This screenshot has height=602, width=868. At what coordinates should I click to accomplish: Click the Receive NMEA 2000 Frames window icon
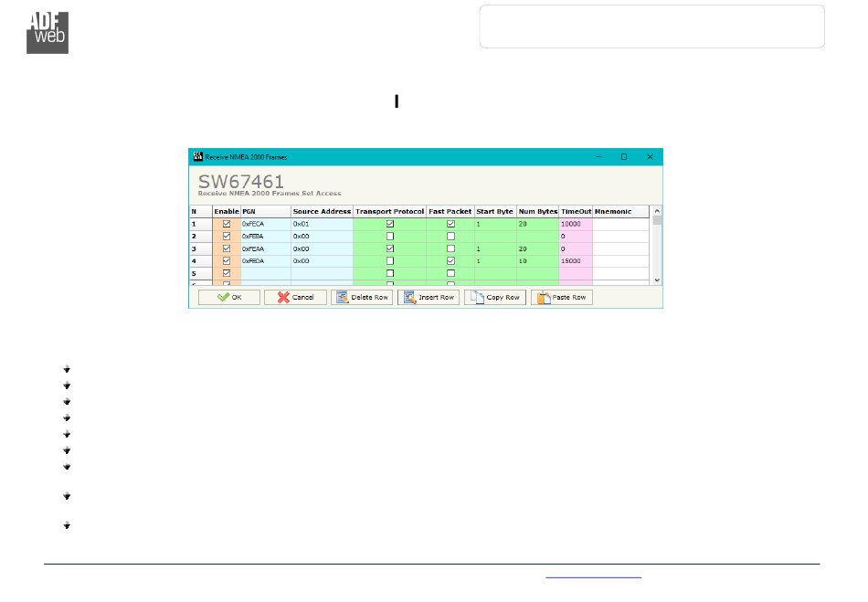196,157
